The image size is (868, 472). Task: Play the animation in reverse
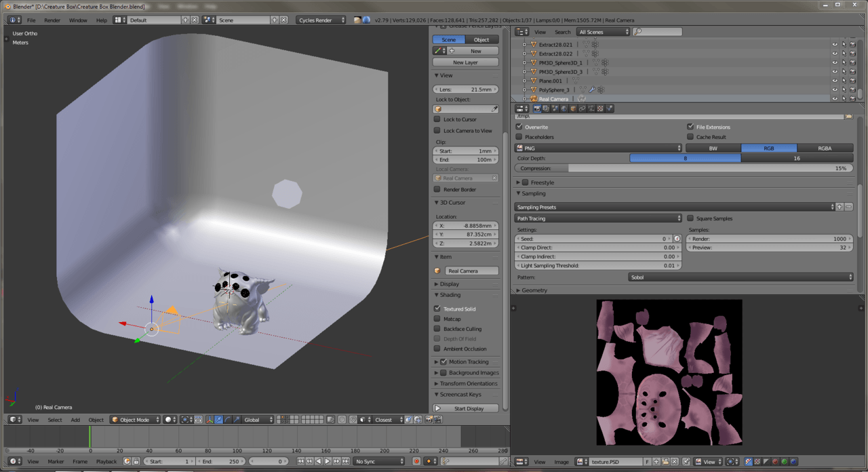click(318, 461)
